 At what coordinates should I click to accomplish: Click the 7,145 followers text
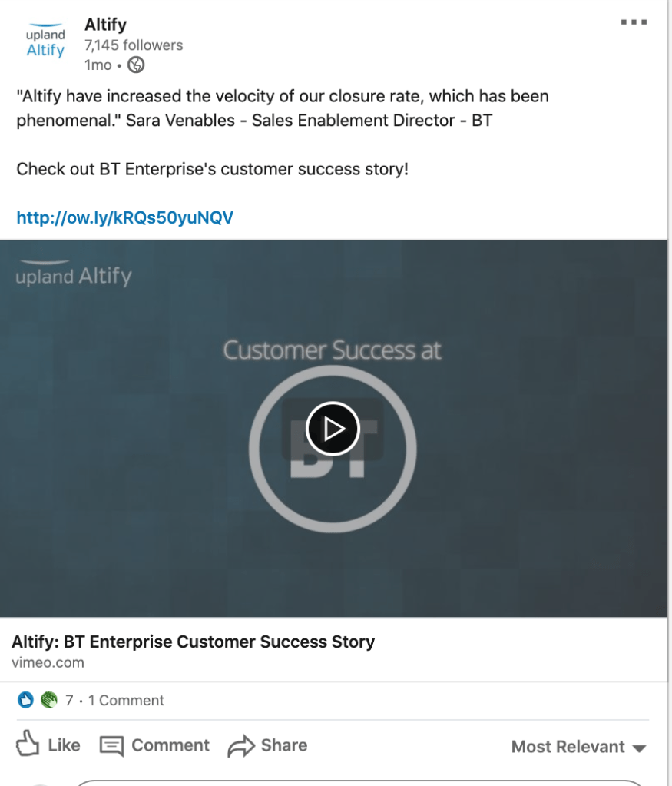[134, 45]
